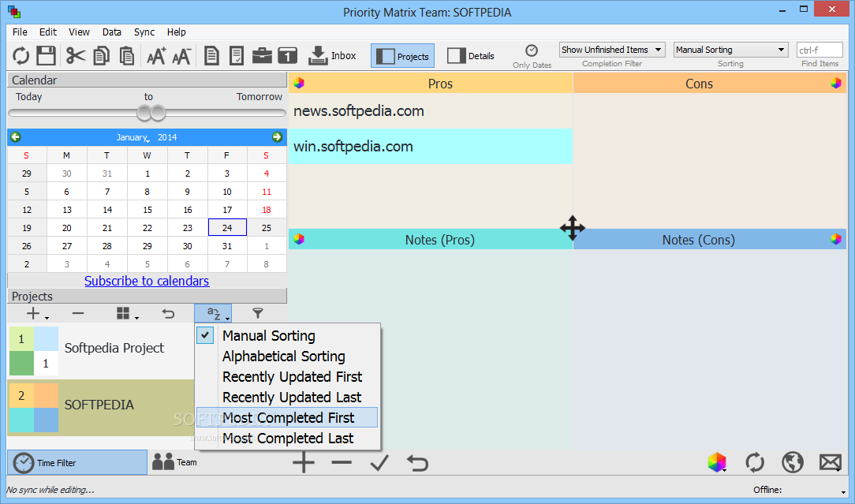Image resolution: width=855 pixels, height=504 pixels.
Task: Click the checklist document icon
Action: [x=237, y=56]
